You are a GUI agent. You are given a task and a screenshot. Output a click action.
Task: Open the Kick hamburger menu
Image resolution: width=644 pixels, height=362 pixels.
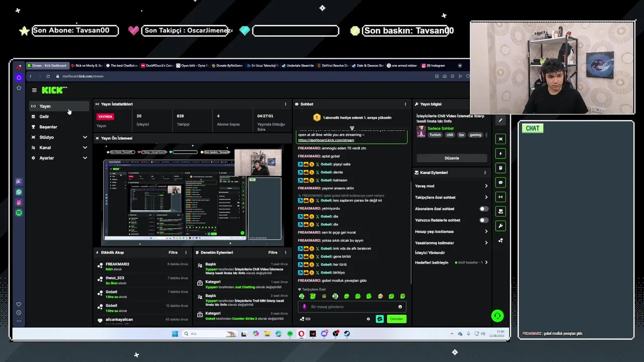[x=34, y=90]
